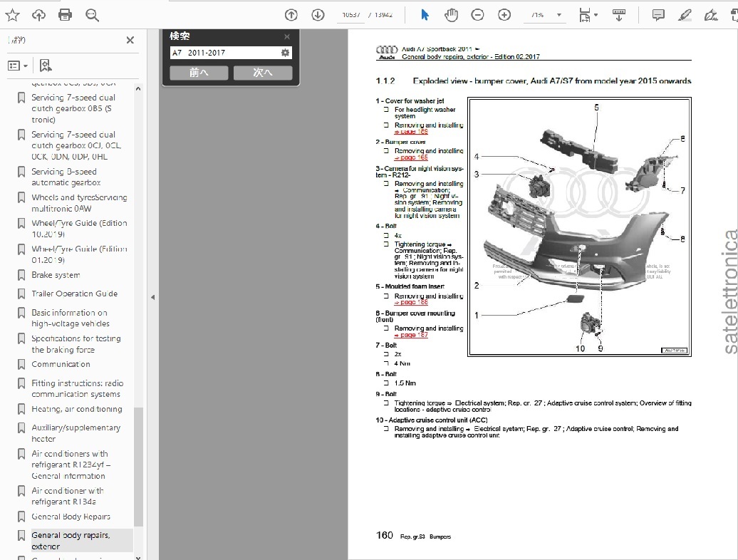Click the cloud upload icon
The width and height of the screenshot is (738, 560).
coord(38,15)
